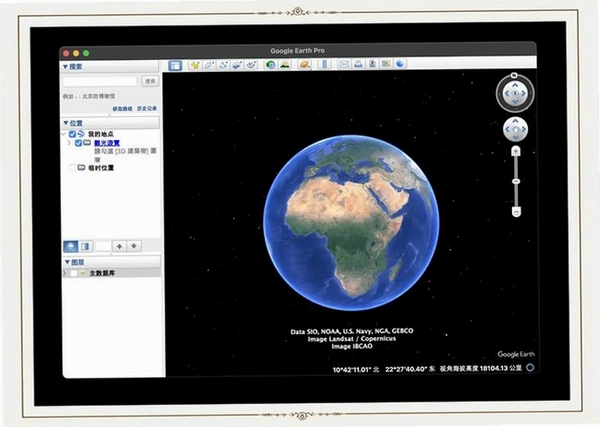The width and height of the screenshot is (600, 427).
Task: Check the 主数据库 layer checkbox
Action: coord(74,273)
